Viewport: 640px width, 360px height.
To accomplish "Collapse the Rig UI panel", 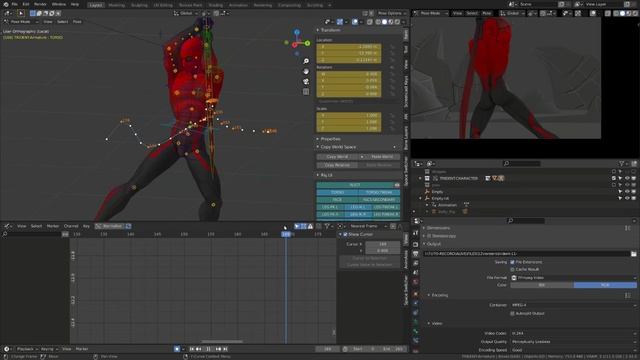I will tap(326, 175).
